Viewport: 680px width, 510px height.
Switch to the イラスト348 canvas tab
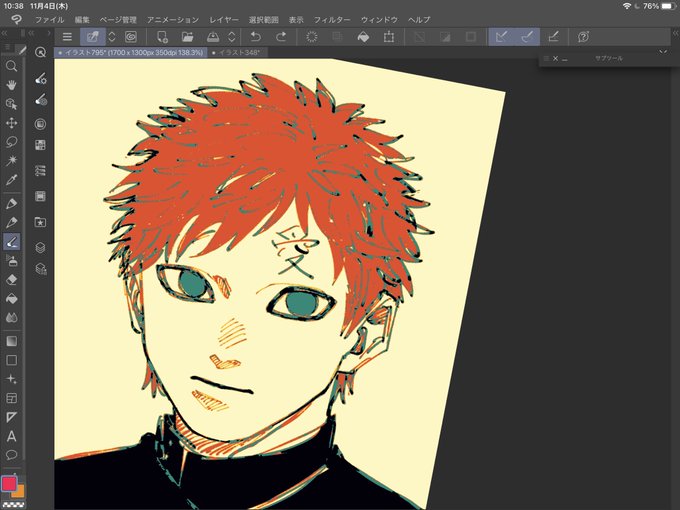[238, 52]
